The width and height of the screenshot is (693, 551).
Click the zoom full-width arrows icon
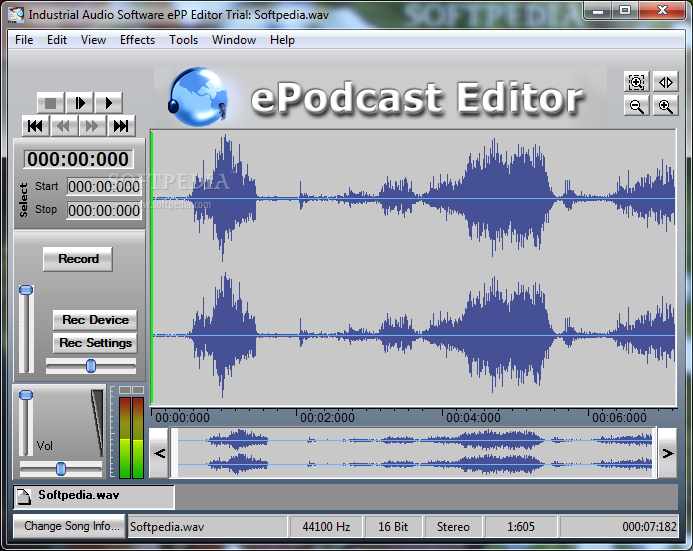point(666,82)
